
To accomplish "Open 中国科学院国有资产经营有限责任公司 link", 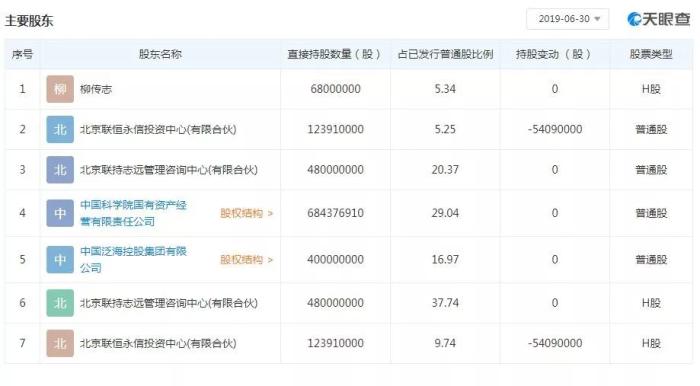I will coord(133,213).
